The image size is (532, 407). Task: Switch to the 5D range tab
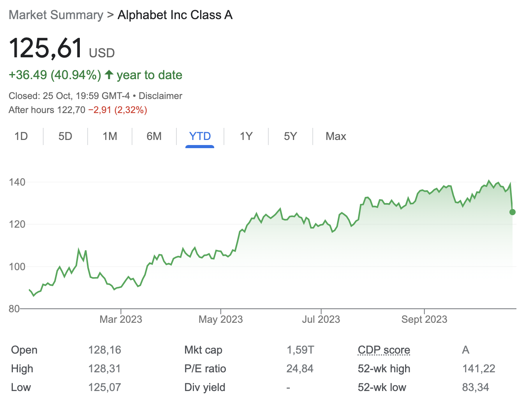pyautogui.click(x=65, y=136)
